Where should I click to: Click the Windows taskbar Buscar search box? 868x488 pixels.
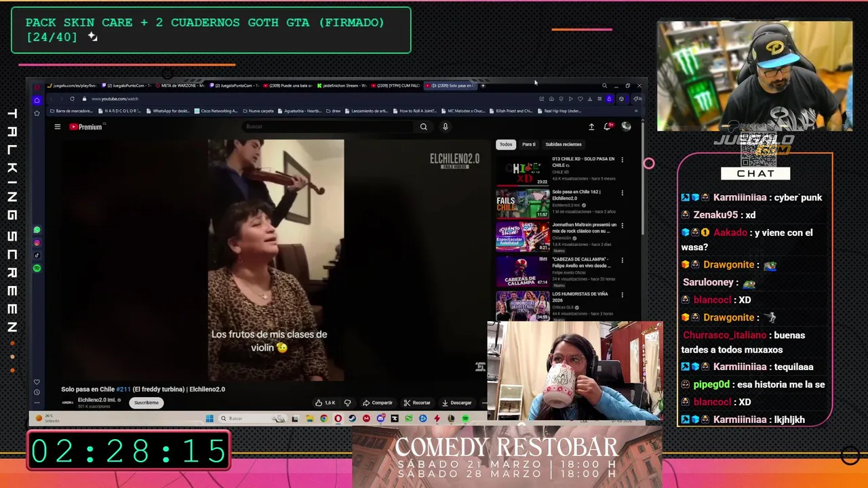[251, 419]
